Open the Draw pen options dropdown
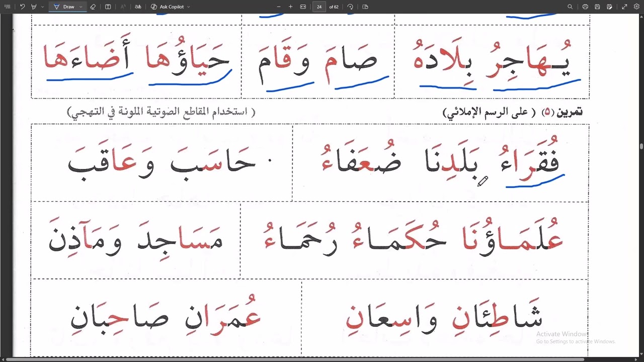 80,7
